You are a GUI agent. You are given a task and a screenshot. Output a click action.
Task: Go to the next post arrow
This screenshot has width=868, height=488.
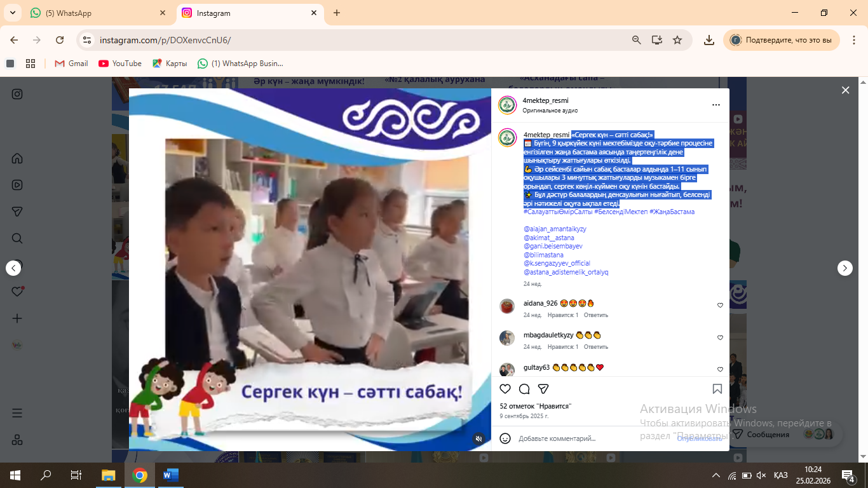(844, 268)
